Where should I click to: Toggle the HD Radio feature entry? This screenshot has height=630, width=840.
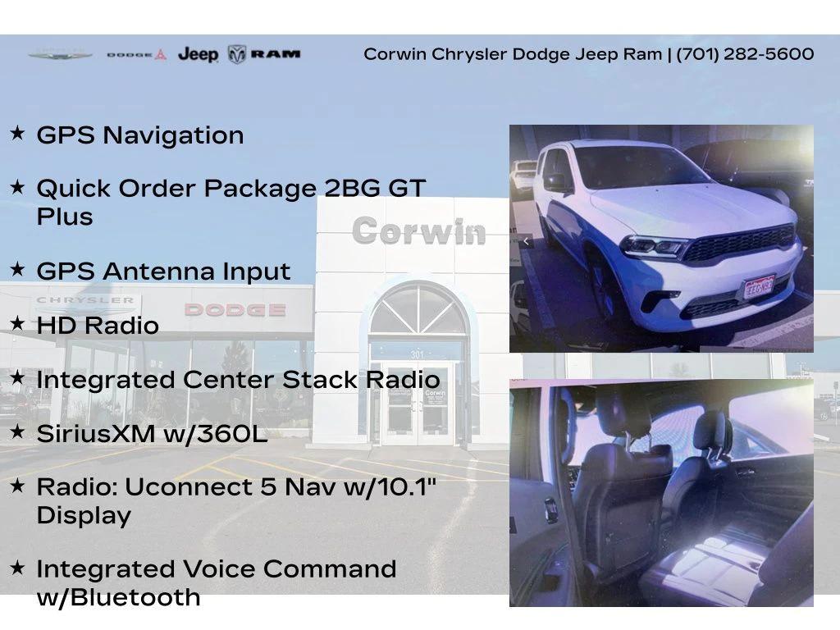pos(98,325)
